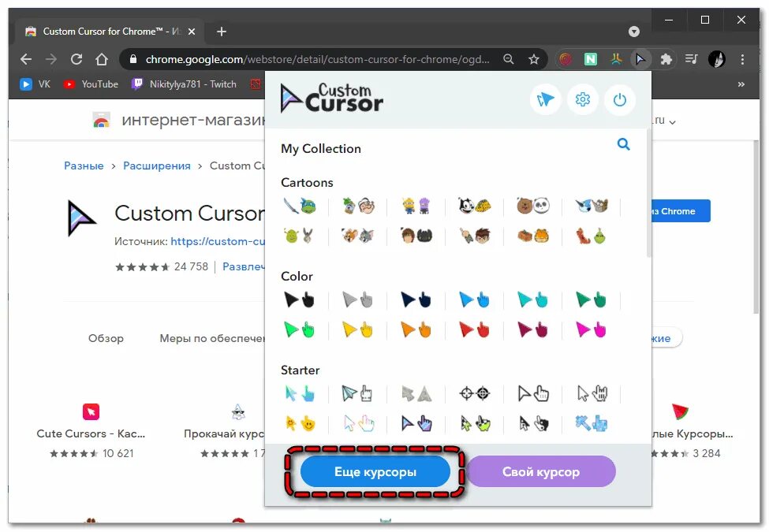Select Garfield cartoon cursor
The image size is (769, 532).
533,236
